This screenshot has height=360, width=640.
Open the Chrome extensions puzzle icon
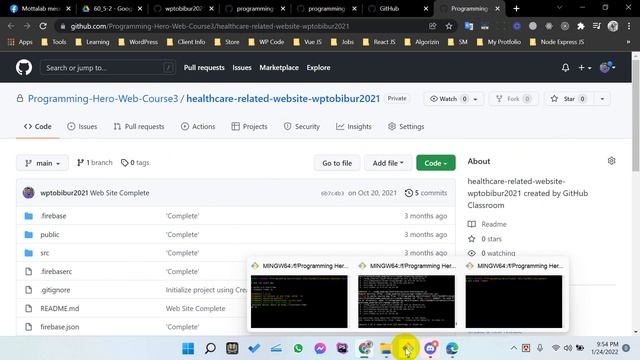(x=580, y=26)
